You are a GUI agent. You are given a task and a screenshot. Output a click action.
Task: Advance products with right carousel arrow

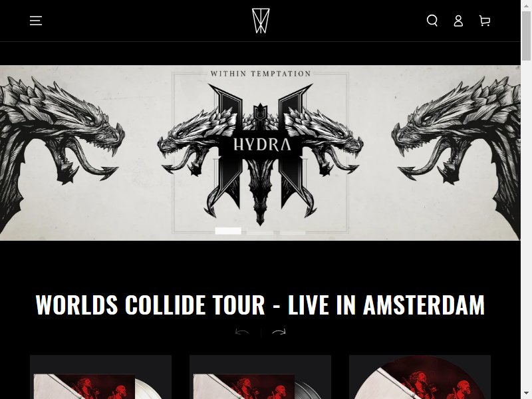coord(279,332)
